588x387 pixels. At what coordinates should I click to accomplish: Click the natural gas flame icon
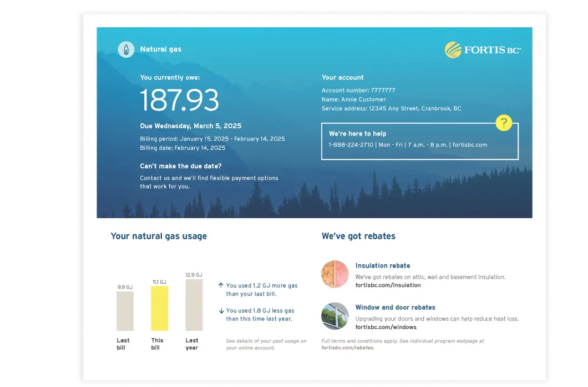126,49
